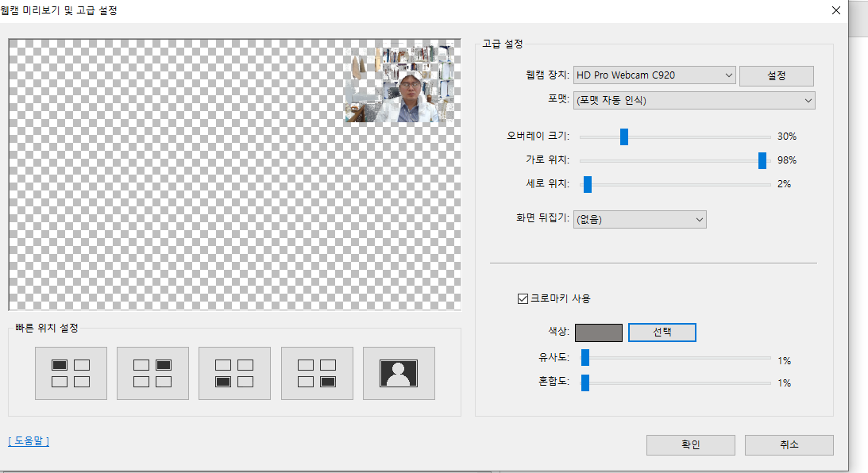Click the 가로 위치 slider handle

[x=762, y=160]
